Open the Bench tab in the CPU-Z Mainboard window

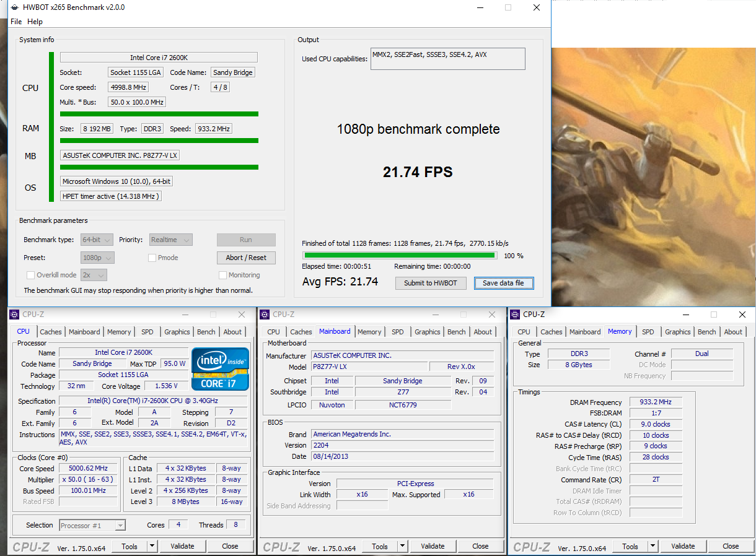point(457,332)
